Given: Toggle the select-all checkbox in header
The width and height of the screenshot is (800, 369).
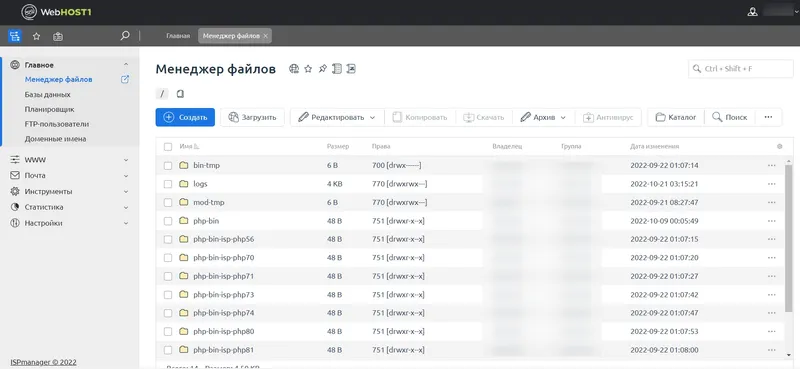Looking at the screenshot, I should tap(168, 146).
